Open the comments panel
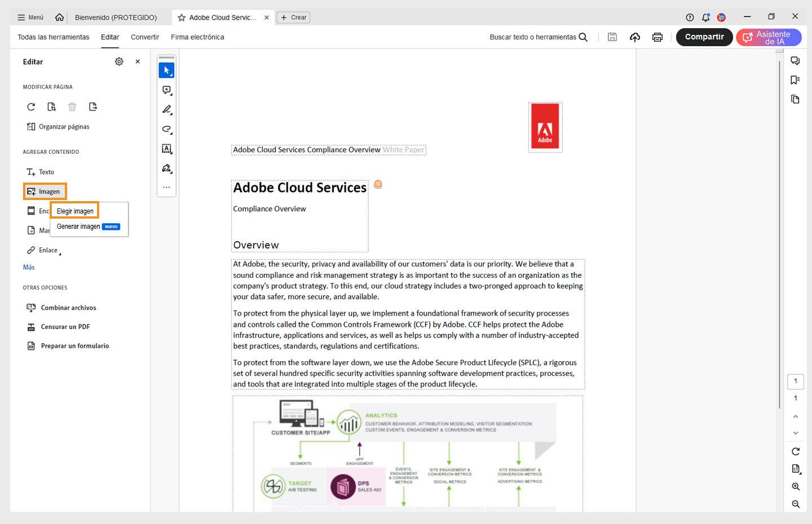Image resolution: width=812 pixels, height=524 pixels. point(795,60)
